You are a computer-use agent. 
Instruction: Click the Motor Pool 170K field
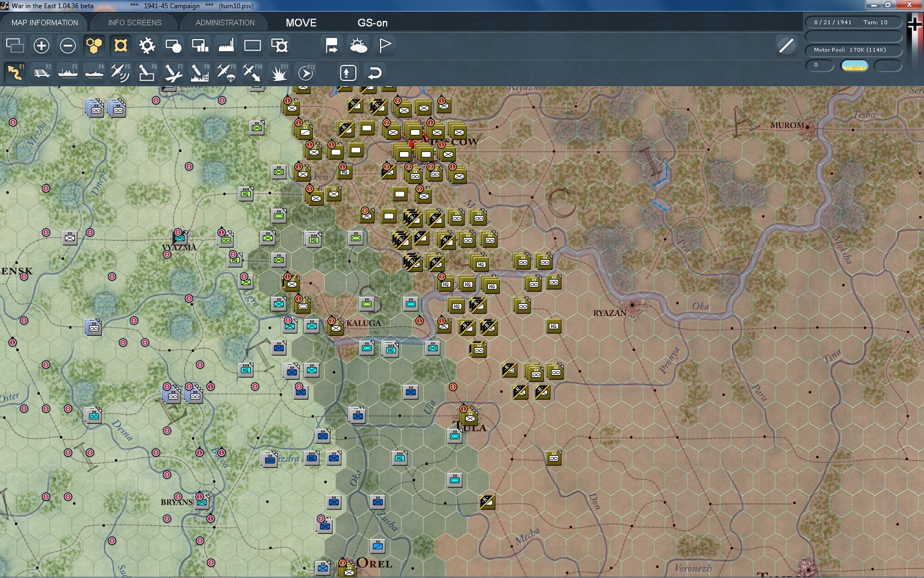[x=854, y=50]
